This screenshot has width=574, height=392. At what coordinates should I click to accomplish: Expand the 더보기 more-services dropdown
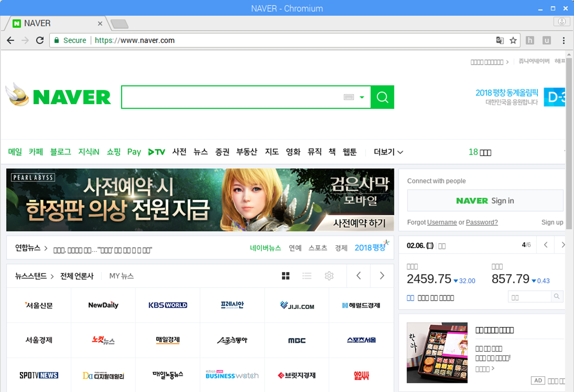click(388, 152)
